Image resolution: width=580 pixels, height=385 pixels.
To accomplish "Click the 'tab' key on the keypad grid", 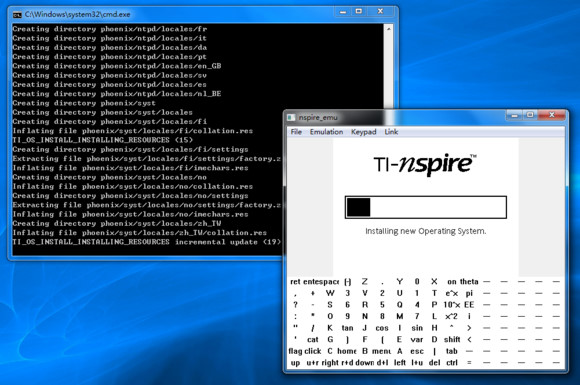I will [x=452, y=351].
